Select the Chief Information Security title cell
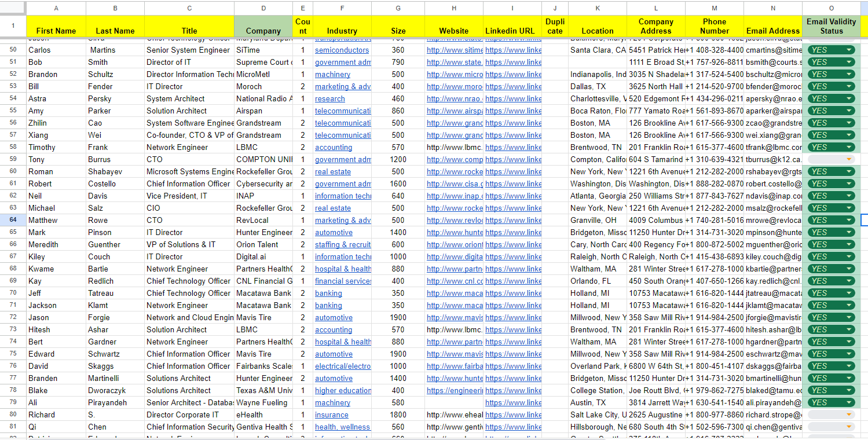 [x=189, y=427]
